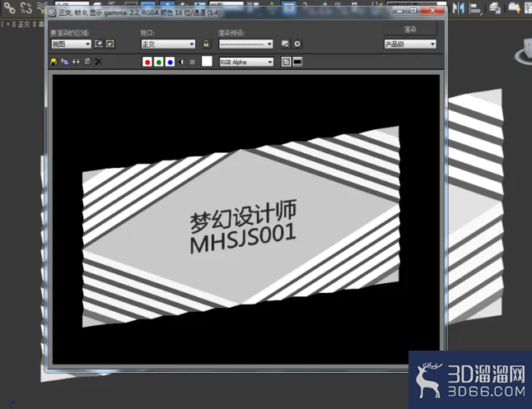Screen dimensions: 532x409
Task: Open the render preset dropdown
Action: point(246,44)
